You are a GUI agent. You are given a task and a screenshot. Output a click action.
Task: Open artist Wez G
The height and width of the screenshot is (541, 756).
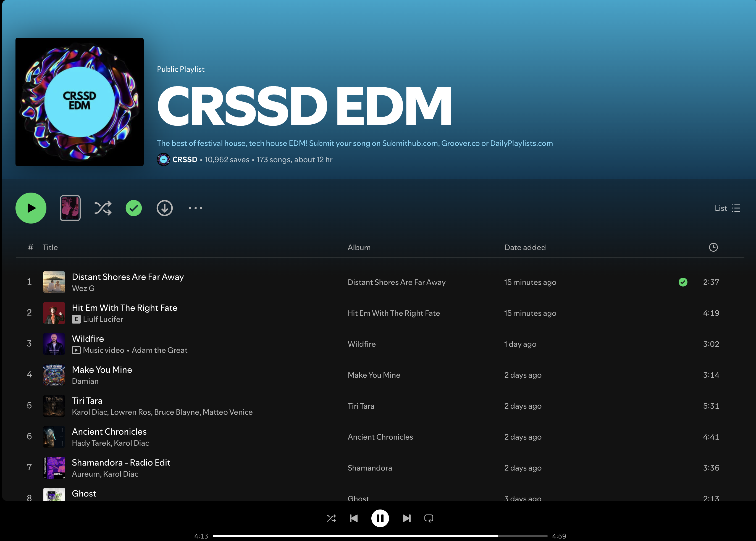point(83,288)
